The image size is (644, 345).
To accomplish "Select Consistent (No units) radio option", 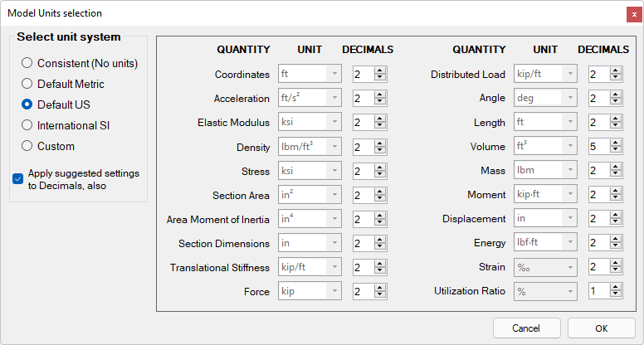I will [80, 63].
